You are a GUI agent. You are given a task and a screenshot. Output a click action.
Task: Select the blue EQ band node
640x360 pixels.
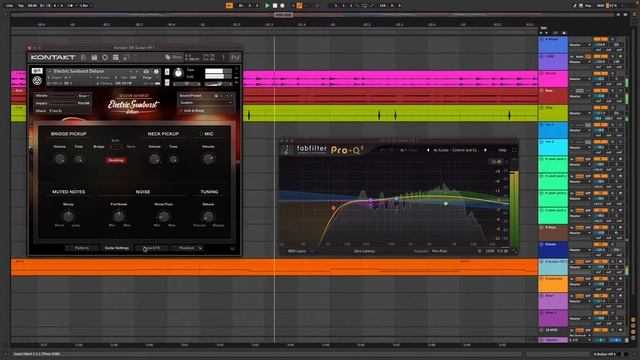point(396,199)
